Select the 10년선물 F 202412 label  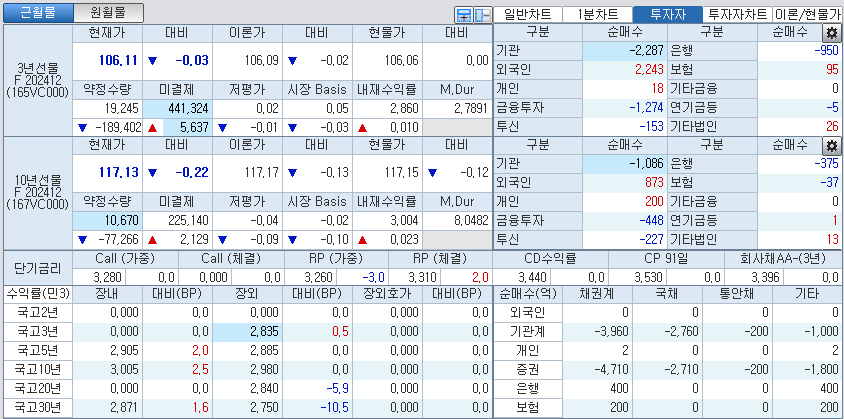pos(38,193)
